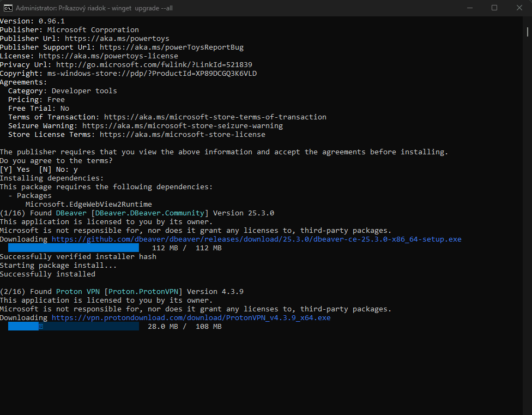Click the Proton VPN download progress bar
The height and width of the screenshot is (415, 532).
[73, 327]
